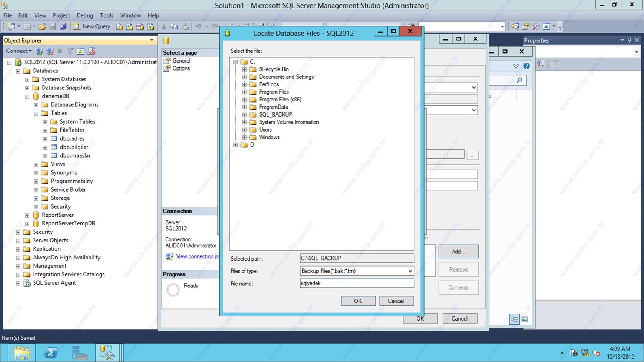This screenshot has height=362, width=644.
Task: Open the Files of type dropdown
Action: coord(410,271)
